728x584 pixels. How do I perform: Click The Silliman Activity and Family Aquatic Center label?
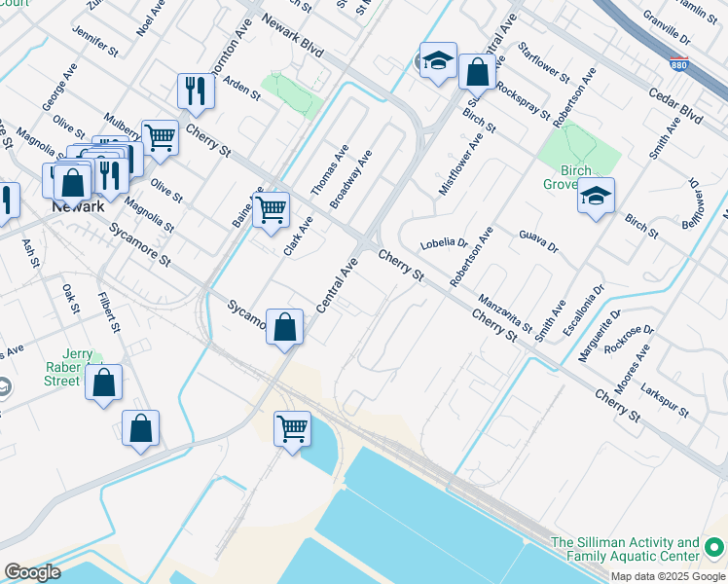tap(625, 549)
